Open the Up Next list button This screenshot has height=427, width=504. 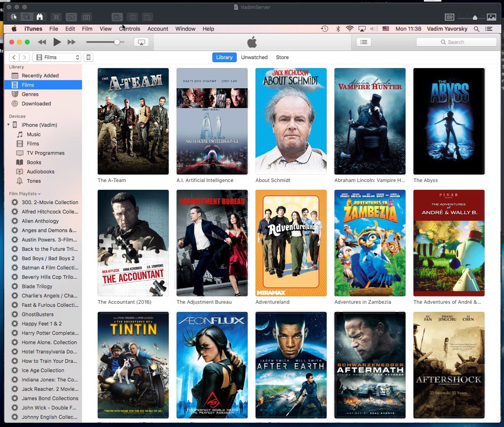coord(364,42)
